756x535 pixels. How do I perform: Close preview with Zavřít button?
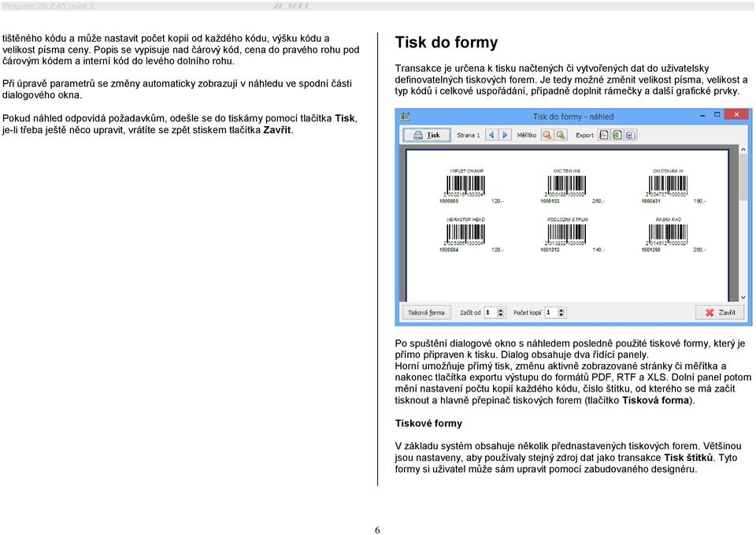pyautogui.click(x=720, y=313)
